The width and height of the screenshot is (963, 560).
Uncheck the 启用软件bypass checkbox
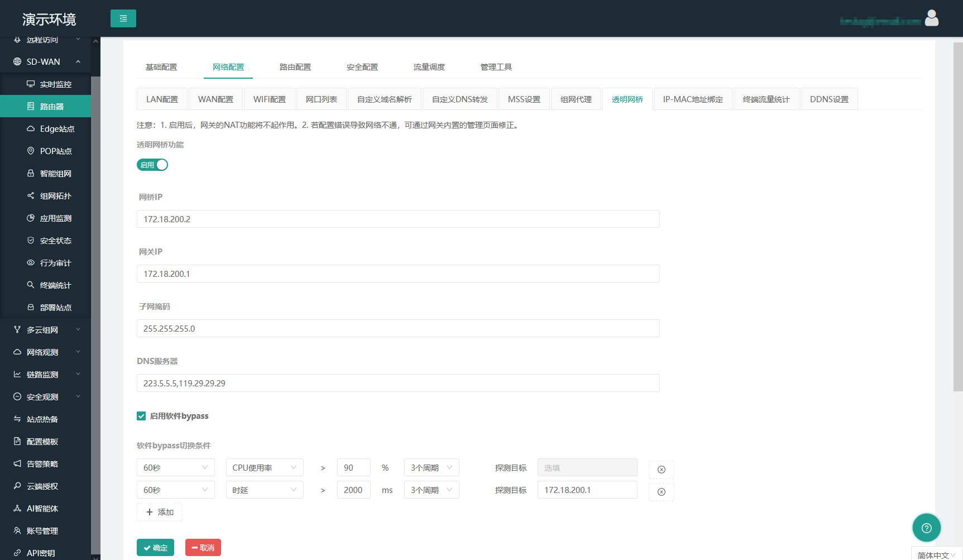[x=141, y=416]
